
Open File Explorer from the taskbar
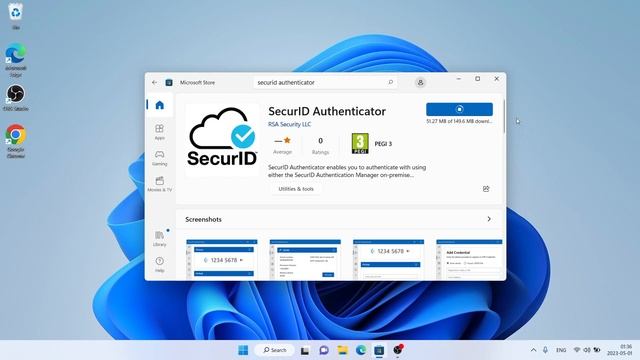343,350
